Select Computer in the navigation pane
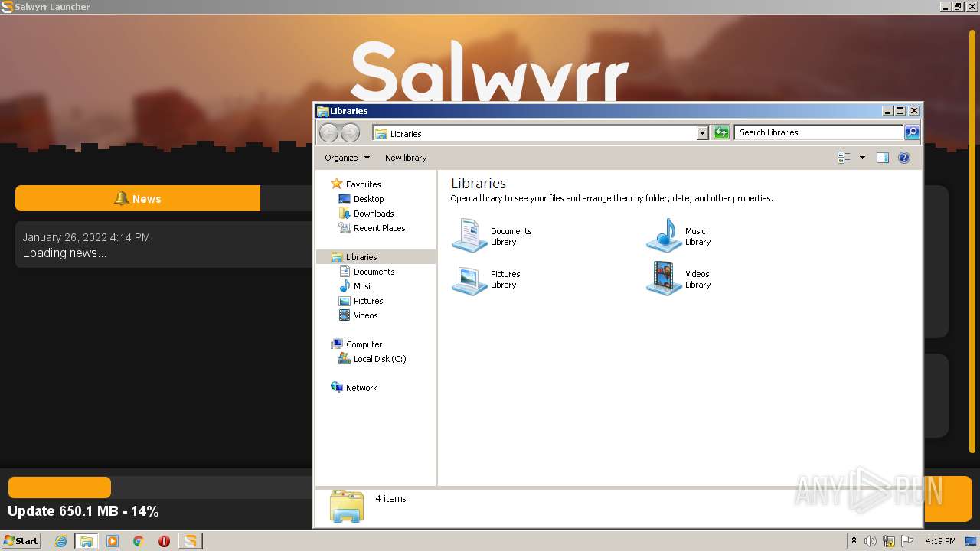The width and height of the screenshot is (980, 551). click(x=364, y=344)
